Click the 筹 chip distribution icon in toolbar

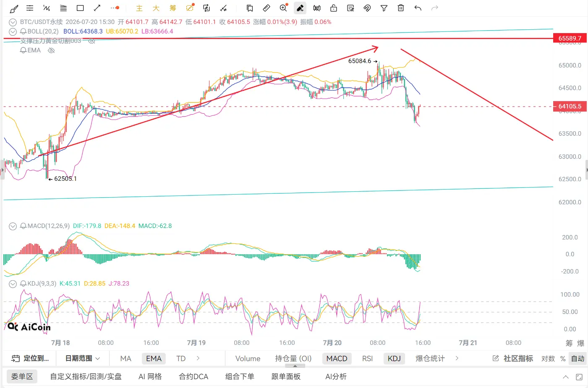click(x=173, y=8)
